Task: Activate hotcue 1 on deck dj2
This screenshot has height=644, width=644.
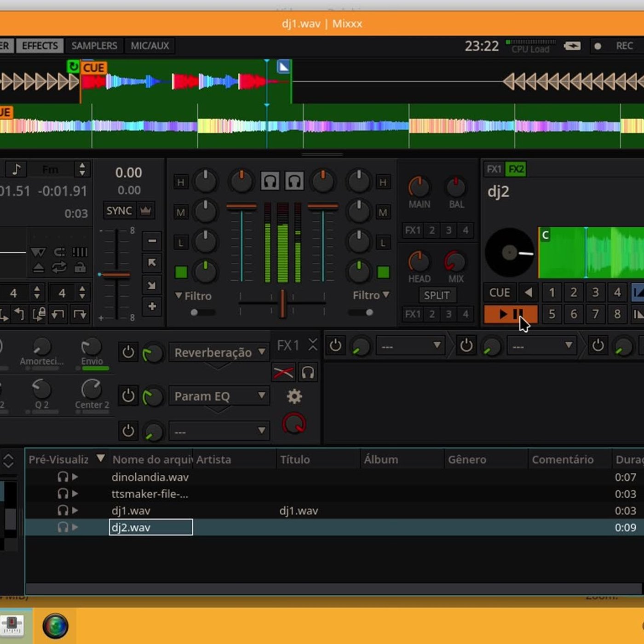Action: [552, 293]
